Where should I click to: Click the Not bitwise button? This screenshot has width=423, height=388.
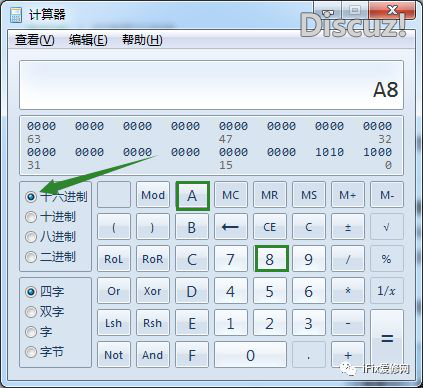(114, 355)
